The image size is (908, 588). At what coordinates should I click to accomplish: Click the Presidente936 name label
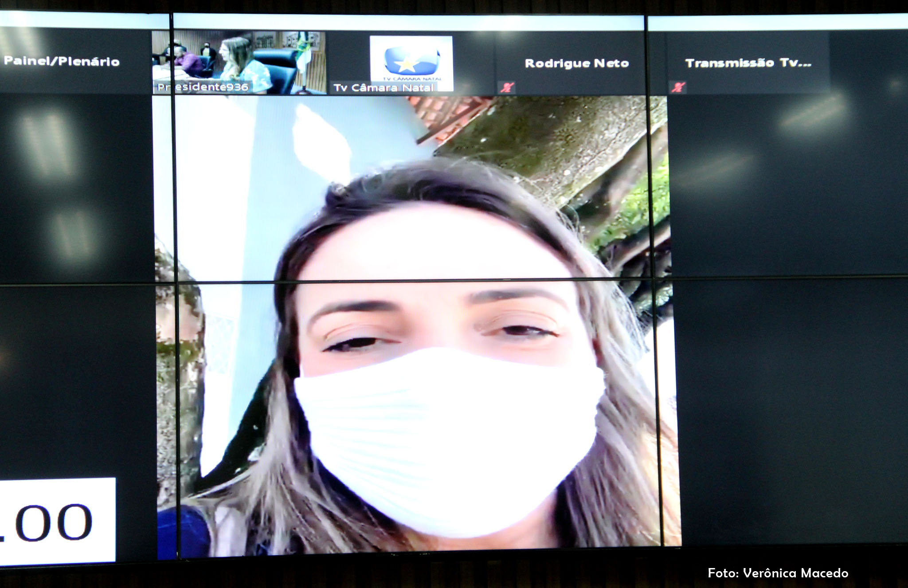[x=203, y=87]
